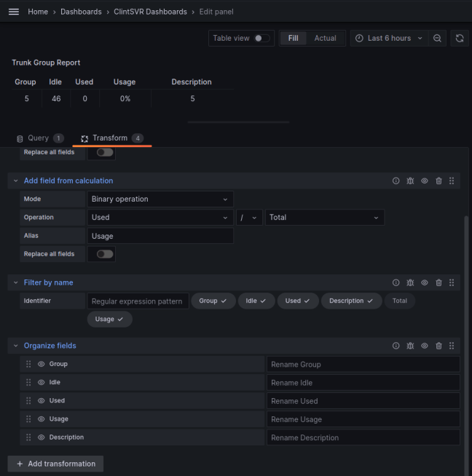Hide the Usage field with eye icon
472x476 pixels.
pos(42,419)
